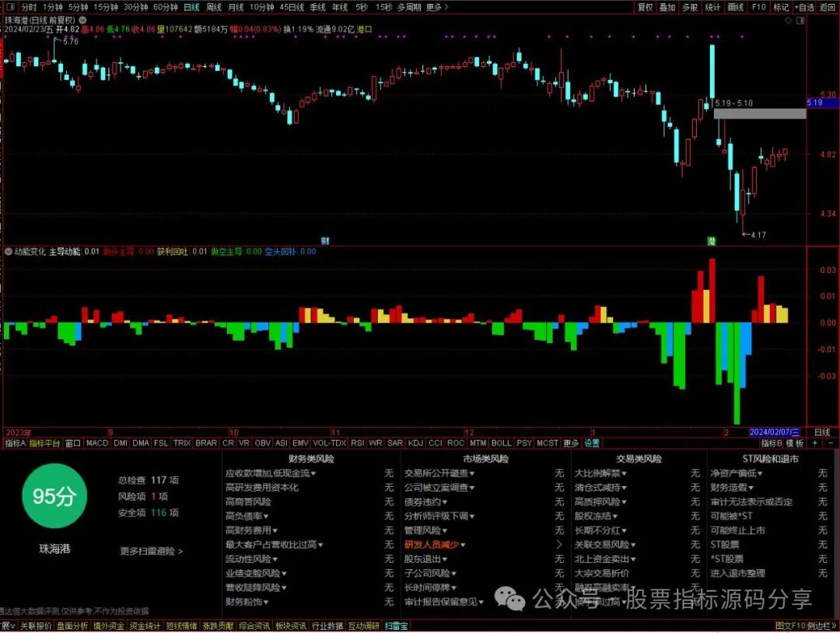This screenshot has width=840, height=633.
Task: Select the 指标A tab
Action: tap(15, 443)
